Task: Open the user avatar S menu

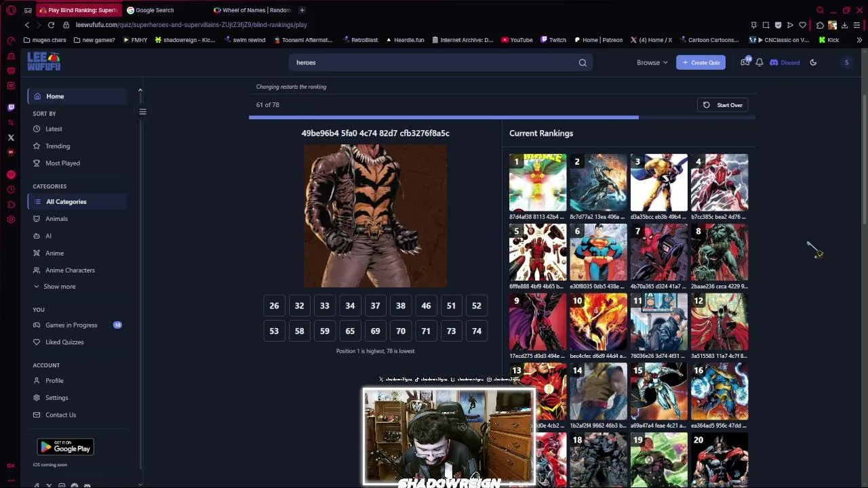Action: click(x=846, y=62)
